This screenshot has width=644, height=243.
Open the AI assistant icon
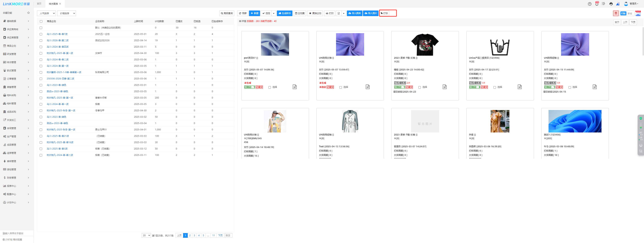tap(618, 4)
